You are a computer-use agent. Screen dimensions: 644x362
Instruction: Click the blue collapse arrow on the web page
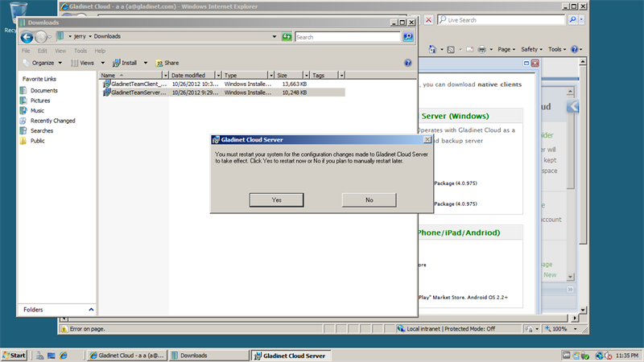(x=573, y=106)
